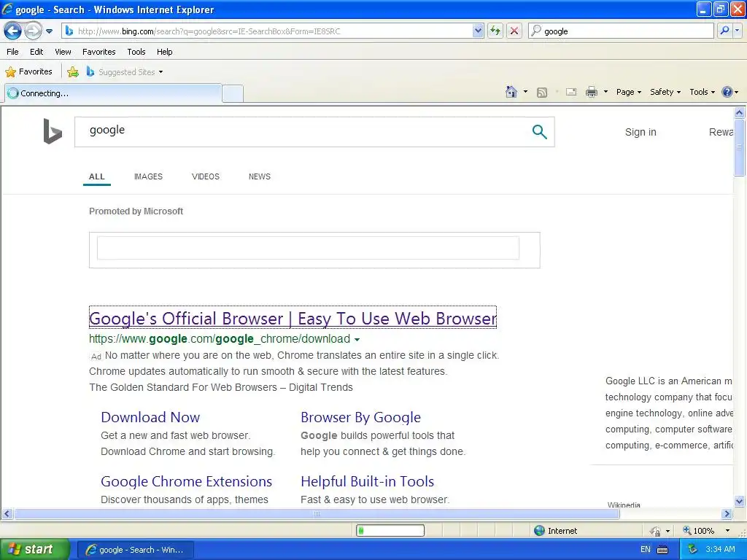Screen dimensions: 747x560
Task: Click the URL in the address bar
Action: (x=209, y=31)
